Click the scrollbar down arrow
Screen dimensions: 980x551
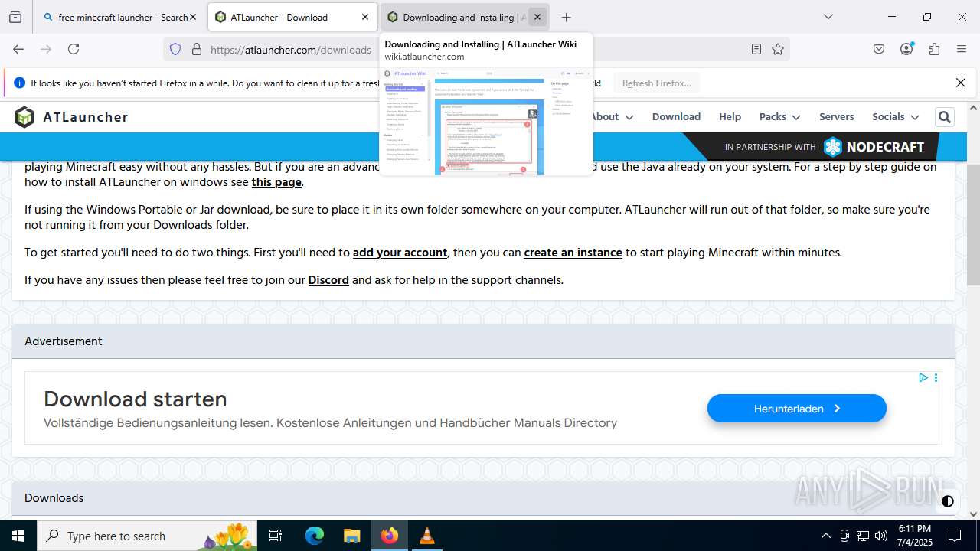973,514
